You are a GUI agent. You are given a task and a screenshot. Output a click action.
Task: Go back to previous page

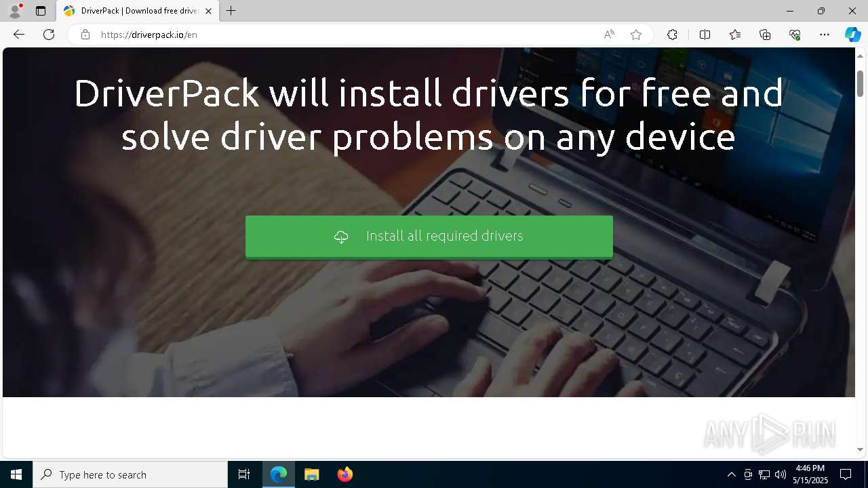coord(19,35)
